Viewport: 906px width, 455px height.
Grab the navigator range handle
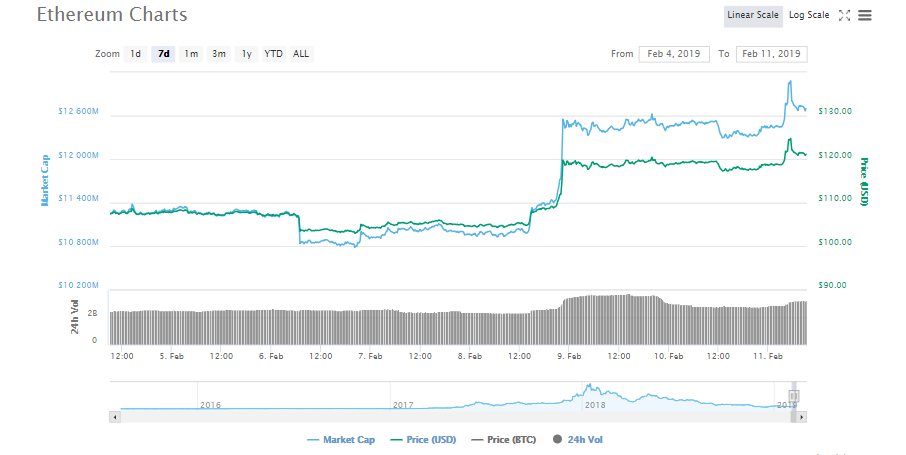coord(794,396)
